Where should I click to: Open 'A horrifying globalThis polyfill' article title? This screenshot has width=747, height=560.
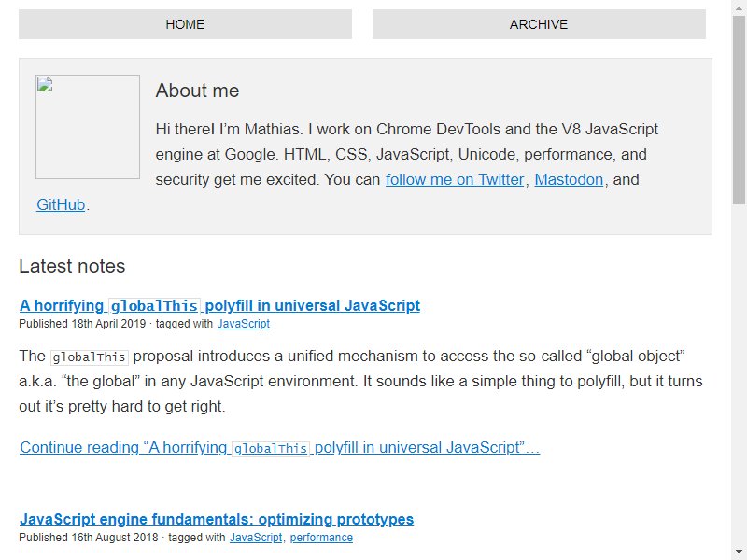coord(219,305)
